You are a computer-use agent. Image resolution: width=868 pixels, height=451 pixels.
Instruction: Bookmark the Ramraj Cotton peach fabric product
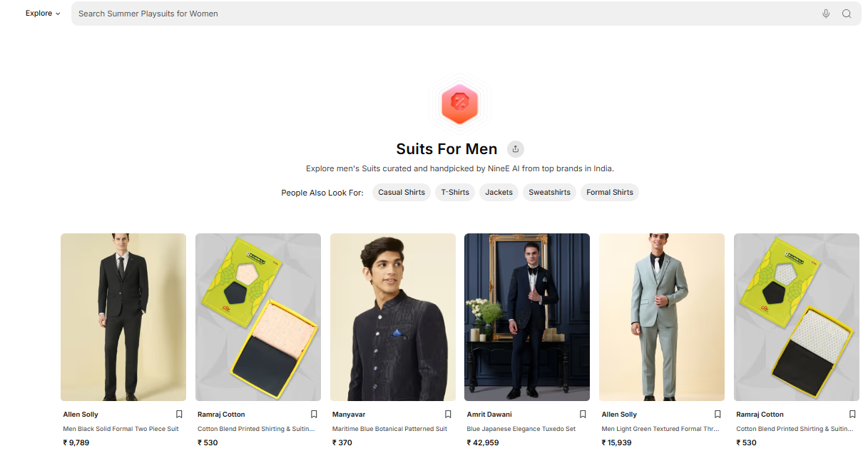click(314, 414)
